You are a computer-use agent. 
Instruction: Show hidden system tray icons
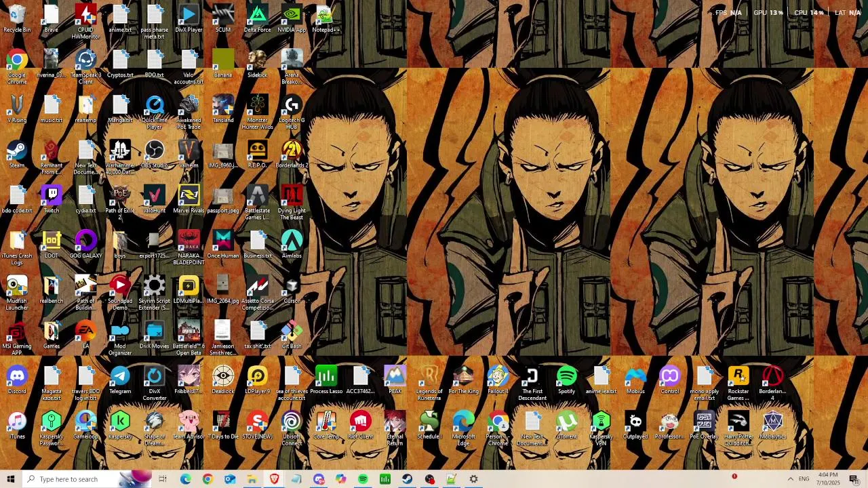point(790,479)
